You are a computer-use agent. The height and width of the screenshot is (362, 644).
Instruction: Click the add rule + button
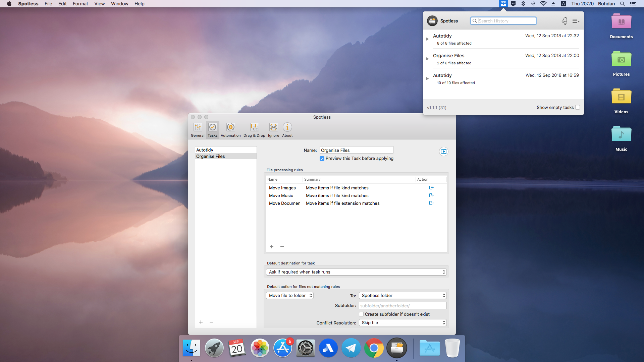click(272, 246)
